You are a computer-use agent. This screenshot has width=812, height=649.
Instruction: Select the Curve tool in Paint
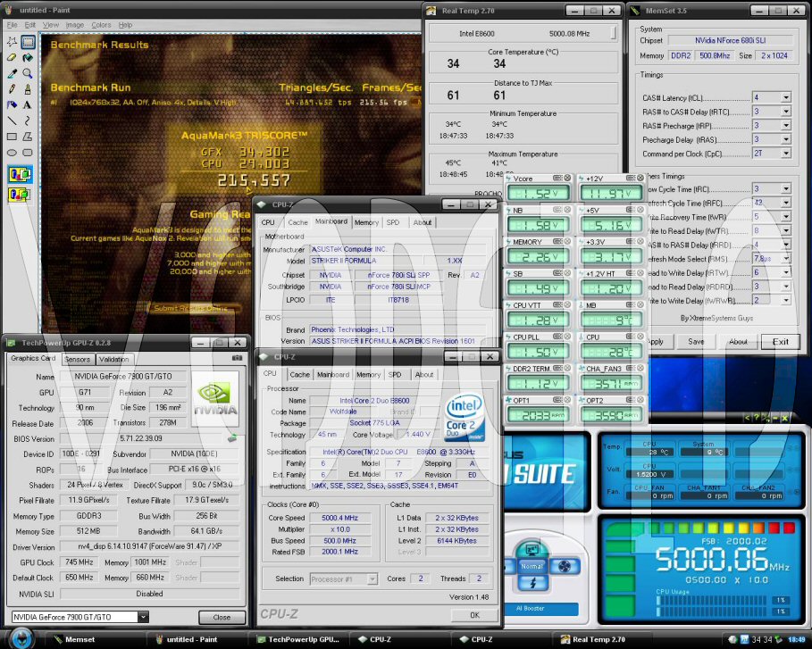click(28, 121)
